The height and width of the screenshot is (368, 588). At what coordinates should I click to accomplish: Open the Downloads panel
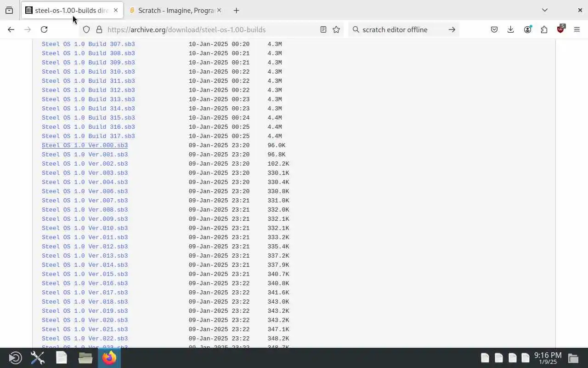510,29
